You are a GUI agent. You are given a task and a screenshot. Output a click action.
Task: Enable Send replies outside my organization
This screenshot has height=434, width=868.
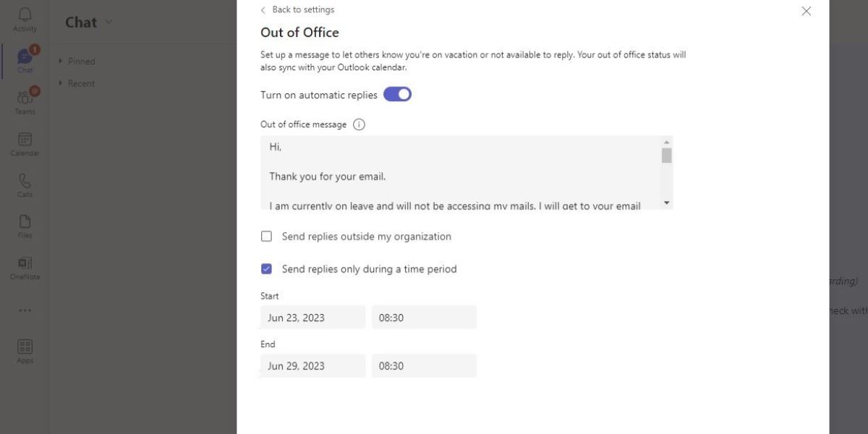pos(266,236)
